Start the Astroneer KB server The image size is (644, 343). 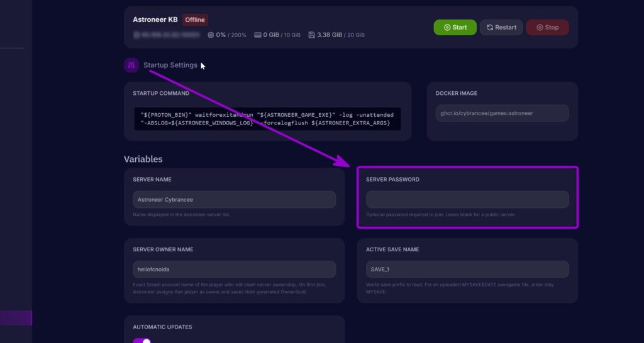(455, 28)
